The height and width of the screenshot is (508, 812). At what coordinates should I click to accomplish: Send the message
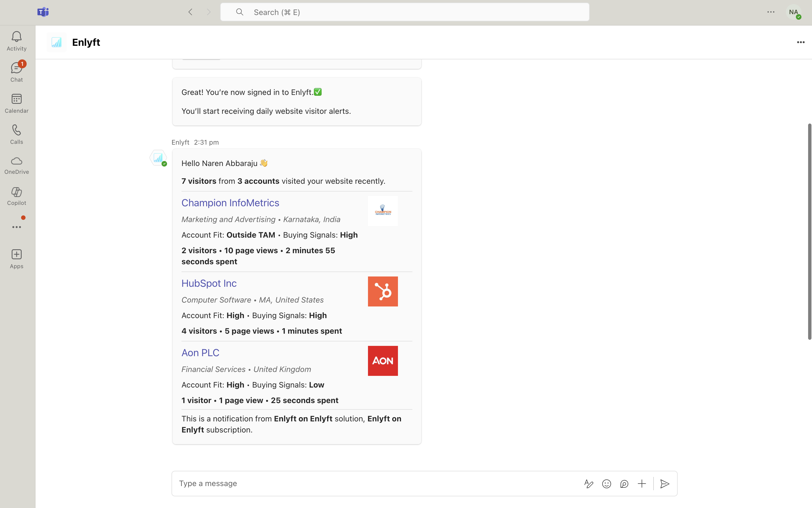(665, 484)
